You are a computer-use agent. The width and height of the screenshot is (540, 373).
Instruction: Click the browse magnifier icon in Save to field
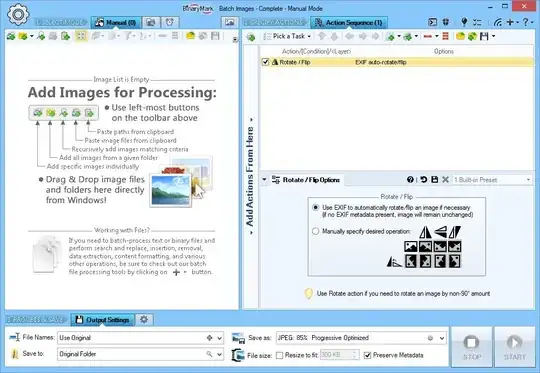tap(209, 354)
